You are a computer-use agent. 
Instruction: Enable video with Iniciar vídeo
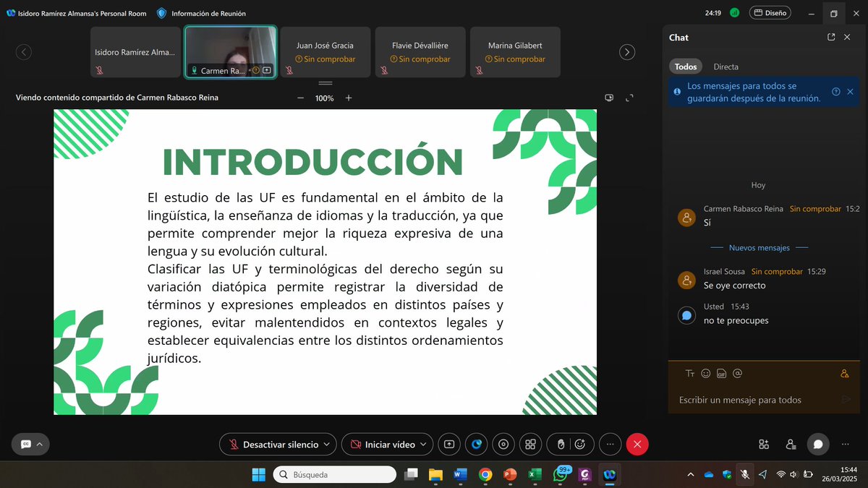click(382, 444)
